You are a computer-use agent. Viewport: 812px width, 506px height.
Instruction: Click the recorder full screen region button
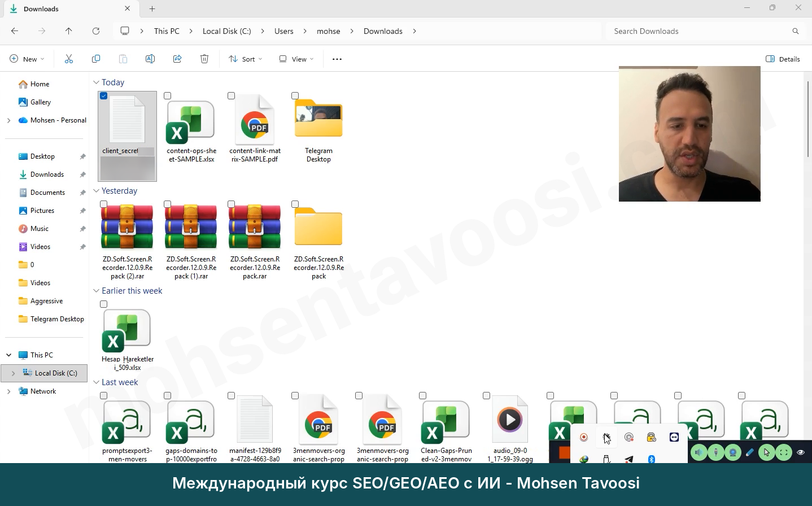(x=784, y=452)
